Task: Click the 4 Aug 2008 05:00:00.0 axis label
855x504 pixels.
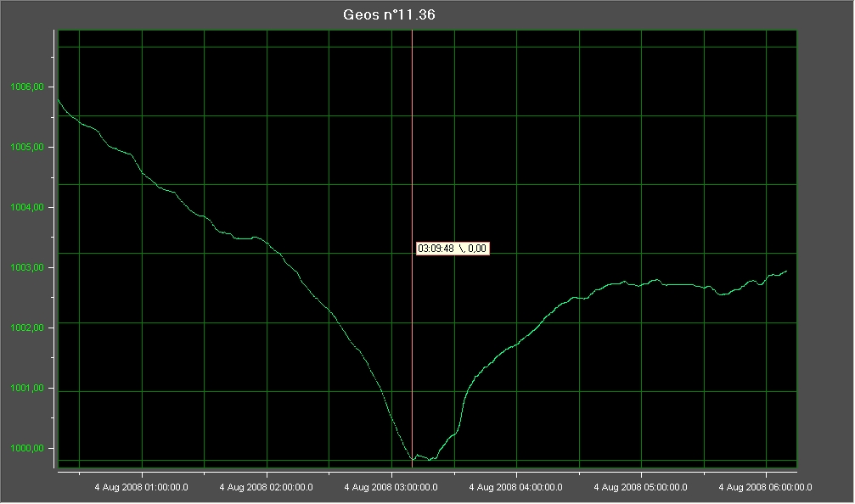Action: click(641, 488)
